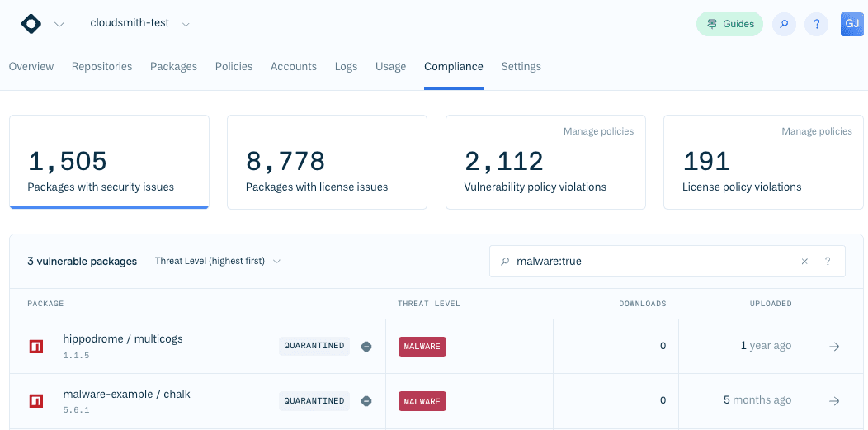Click the npm icon for chalk package
This screenshot has height=430, width=868.
(x=36, y=400)
